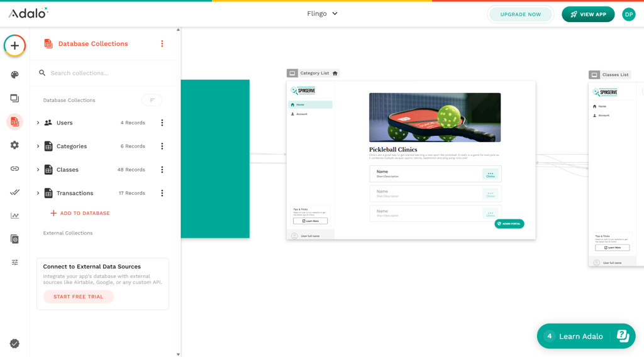644x357 pixels.
Task: Expand the Categories collection
Action: pyautogui.click(x=38, y=146)
